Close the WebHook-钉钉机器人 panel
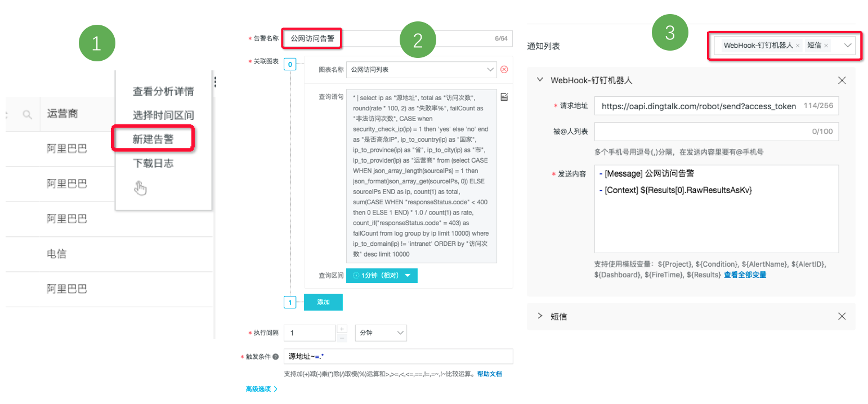Screen dimensions: 868x404 842,80
